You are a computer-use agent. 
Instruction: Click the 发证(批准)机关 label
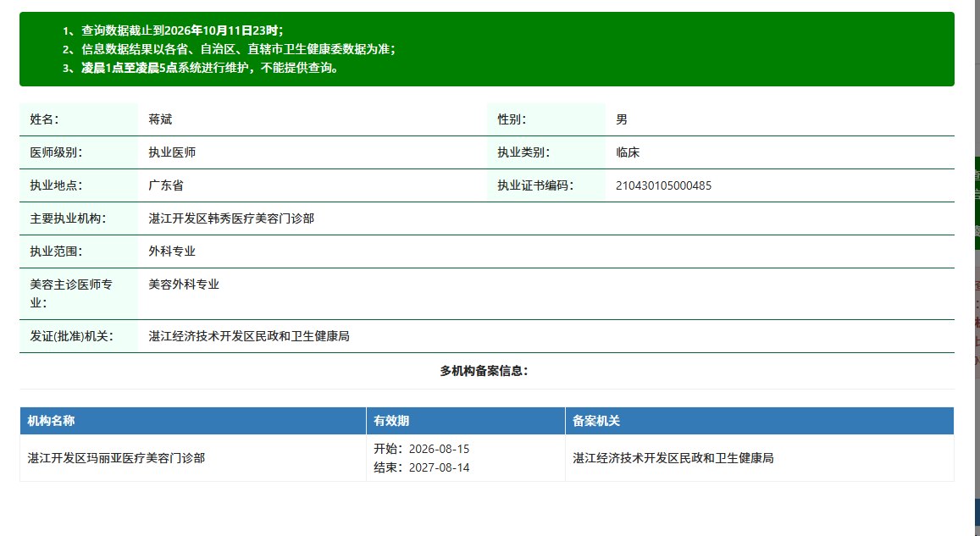(x=72, y=336)
